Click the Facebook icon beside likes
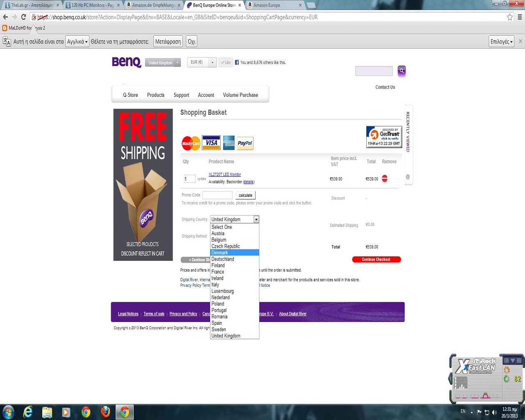Viewport: 525px width, 420px height. (237, 62)
